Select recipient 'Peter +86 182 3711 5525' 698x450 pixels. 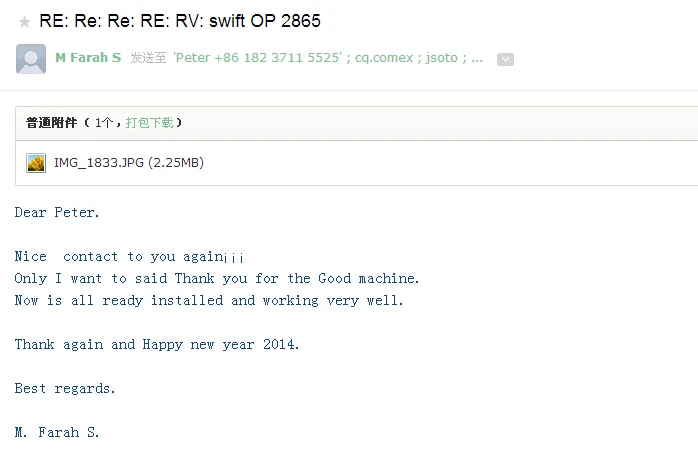[x=260, y=58]
